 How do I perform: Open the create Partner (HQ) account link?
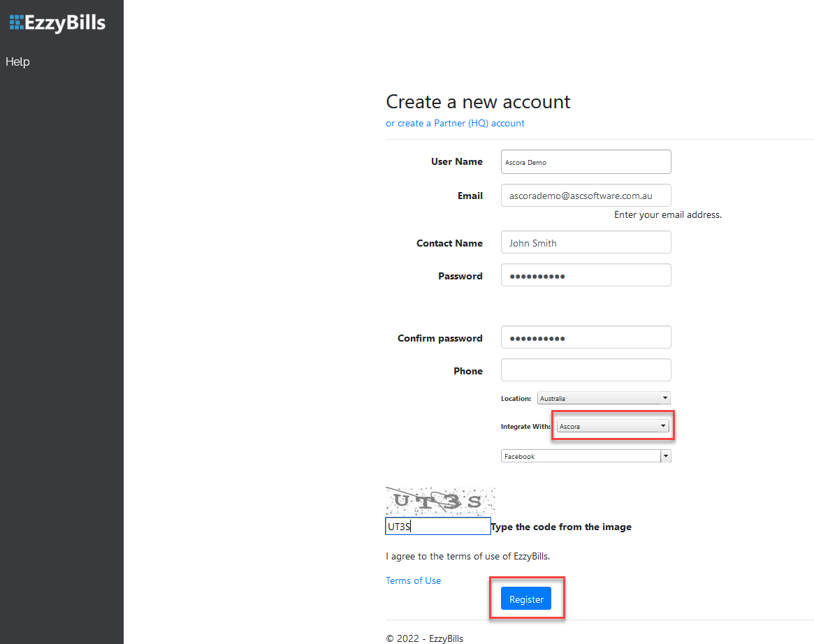[x=455, y=123]
